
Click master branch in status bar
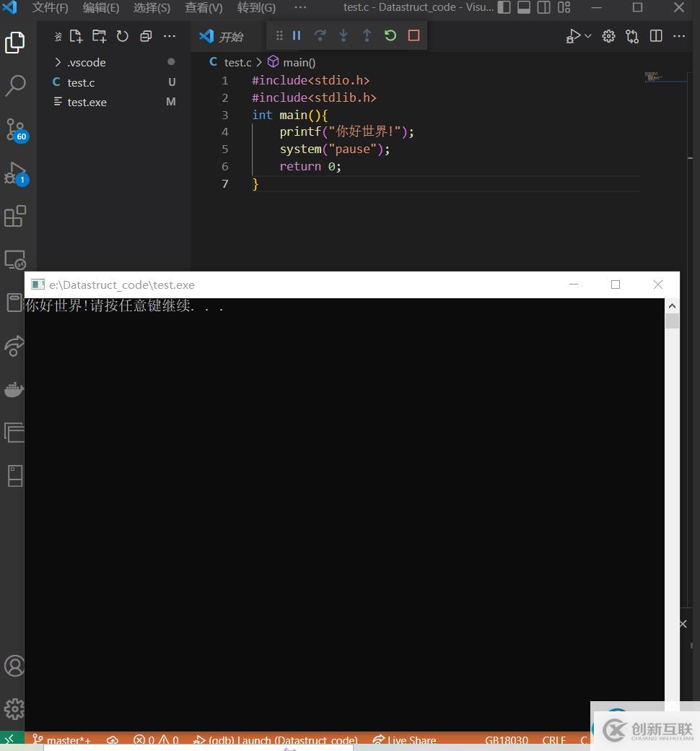pos(61,740)
